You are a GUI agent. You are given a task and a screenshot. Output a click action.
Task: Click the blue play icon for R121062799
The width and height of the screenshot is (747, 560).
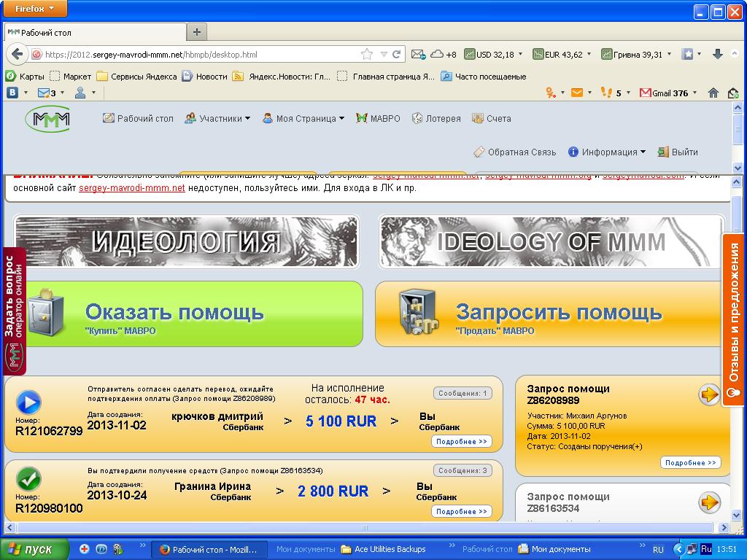tap(28, 402)
